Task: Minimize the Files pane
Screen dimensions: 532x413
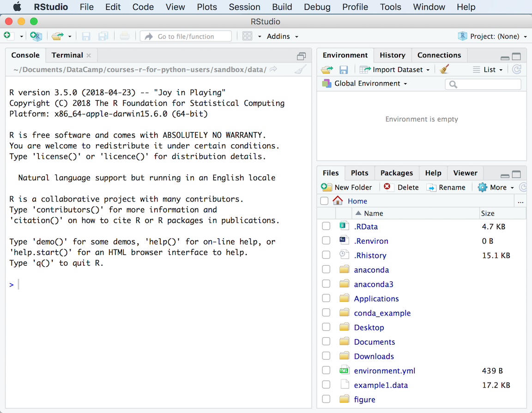Action: (505, 175)
